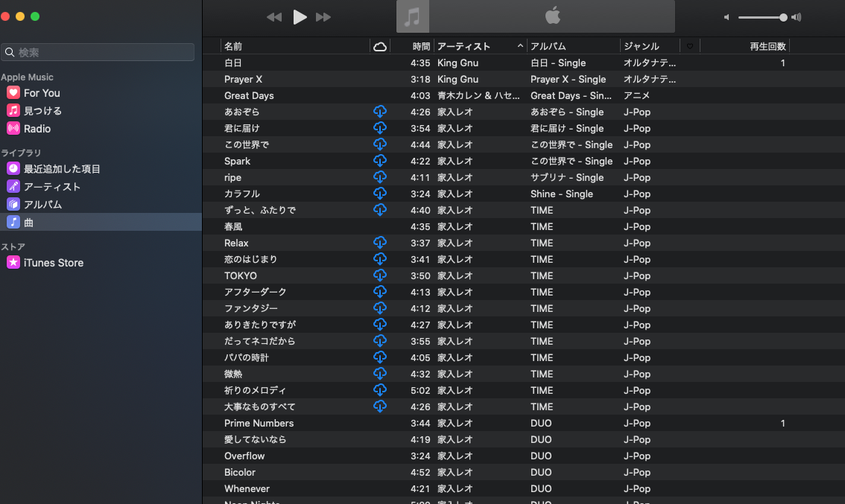Open アーティスト in the library sidebar
This screenshot has height=504, width=845.
click(x=101, y=187)
